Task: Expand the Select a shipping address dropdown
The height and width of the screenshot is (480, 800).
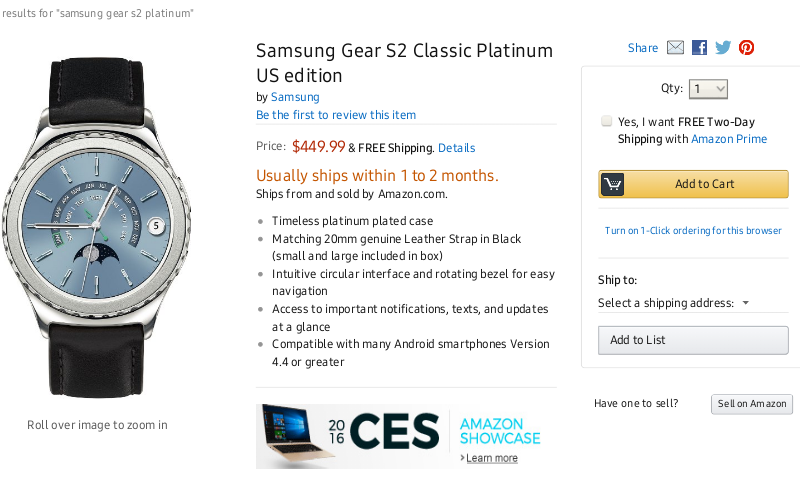Action: (x=674, y=303)
